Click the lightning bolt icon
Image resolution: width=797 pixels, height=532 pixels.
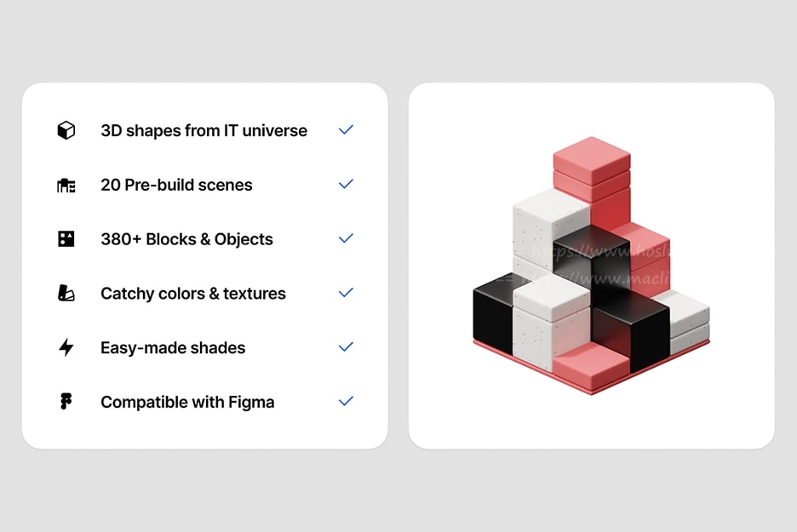pyautogui.click(x=66, y=347)
